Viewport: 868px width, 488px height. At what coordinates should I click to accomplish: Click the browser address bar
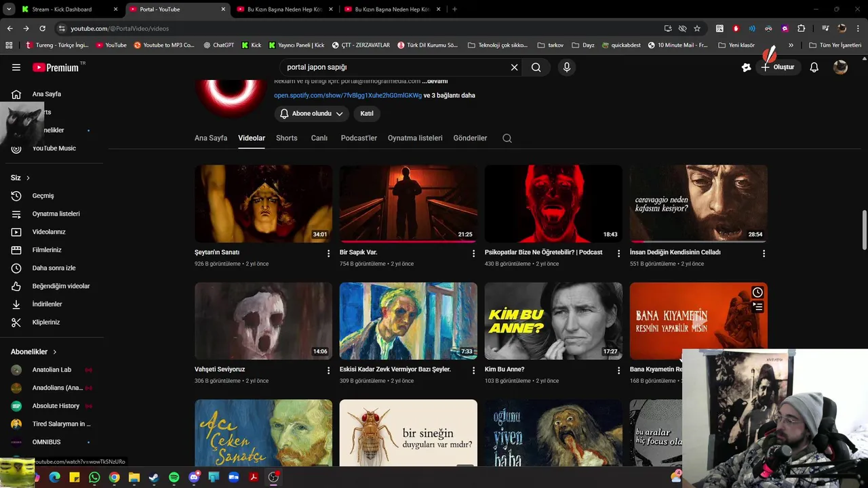pos(359,28)
